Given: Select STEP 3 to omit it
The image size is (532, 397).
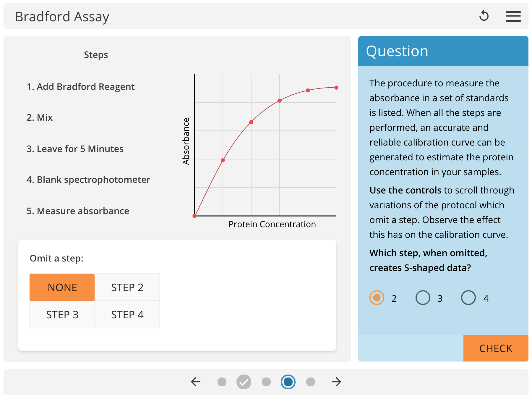Looking at the screenshot, I should click(62, 314).
